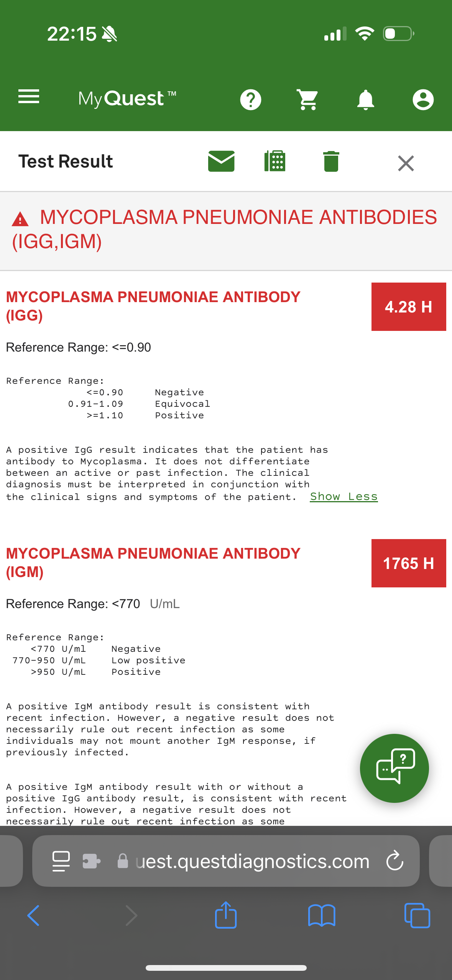Open notifications bell
The width and height of the screenshot is (452, 980).
[x=366, y=100]
